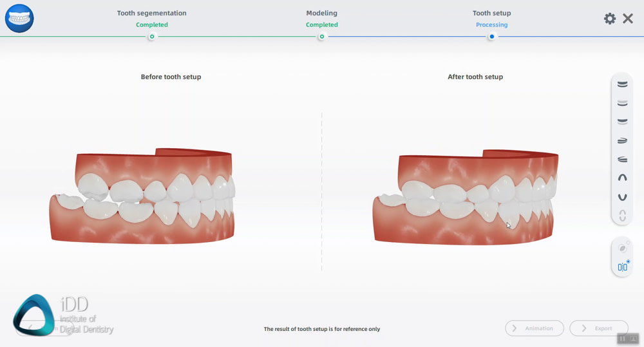Toggle the greyed circular icon above comparison toggle
The height and width of the screenshot is (347, 644).
pyautogui.click(x=622, y=248)
